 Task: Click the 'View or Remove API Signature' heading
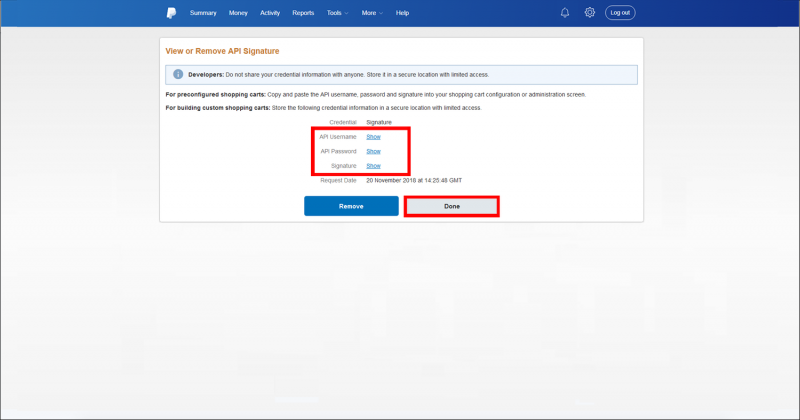pyautogui.click(x=222, y=51)
